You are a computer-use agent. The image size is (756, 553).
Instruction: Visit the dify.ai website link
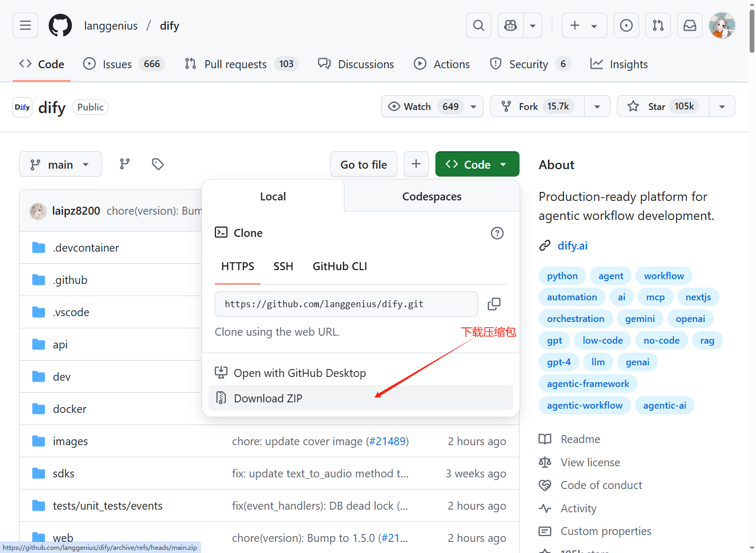tap(572, 245)
